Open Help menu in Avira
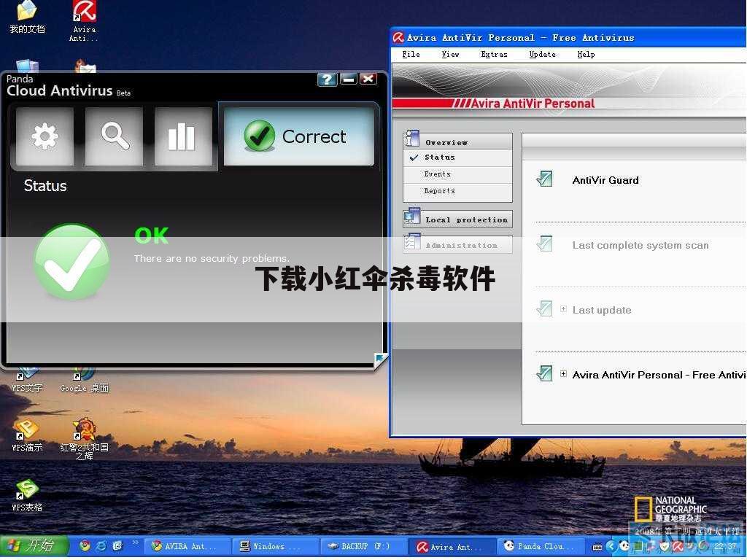Viewport: 747px width, 560px height. pos(586,54)
